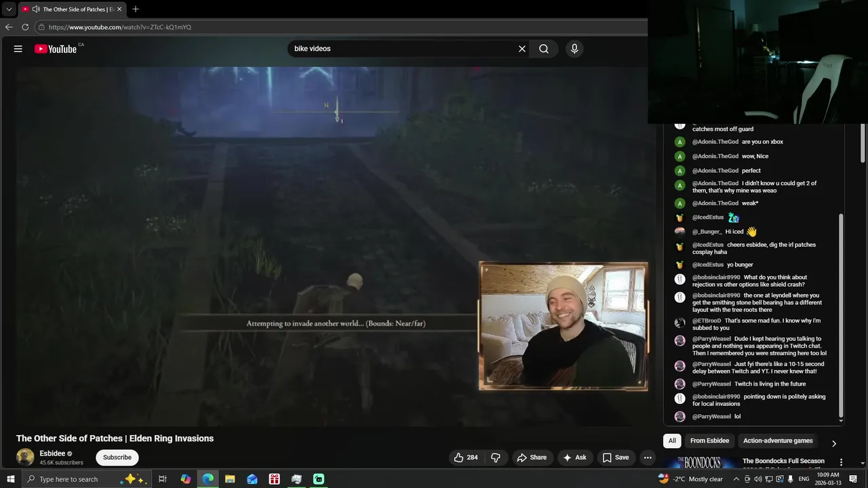Select 'The Other Side of Patches' browser tab
Viewport: 868px width, 488px height.
[72, 9]
